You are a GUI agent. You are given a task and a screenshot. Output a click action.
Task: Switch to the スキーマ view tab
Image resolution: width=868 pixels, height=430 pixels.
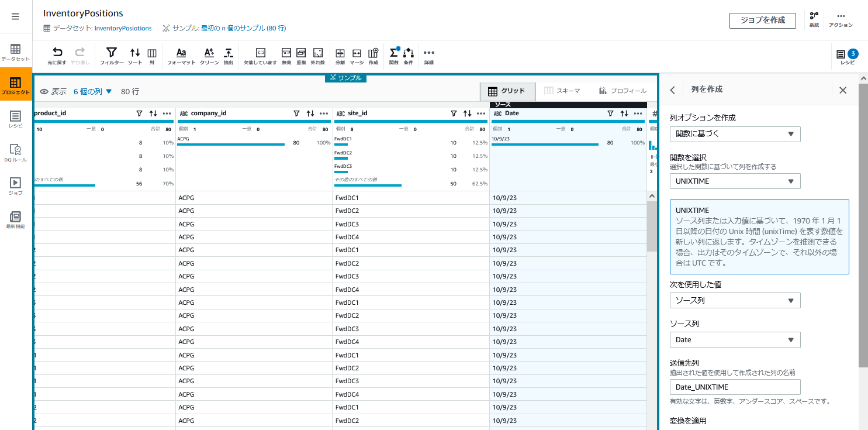[x=562, y=91]
